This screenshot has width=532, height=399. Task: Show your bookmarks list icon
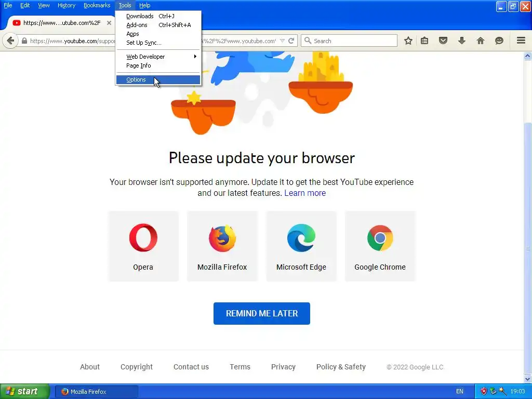(x=424, y=41)
